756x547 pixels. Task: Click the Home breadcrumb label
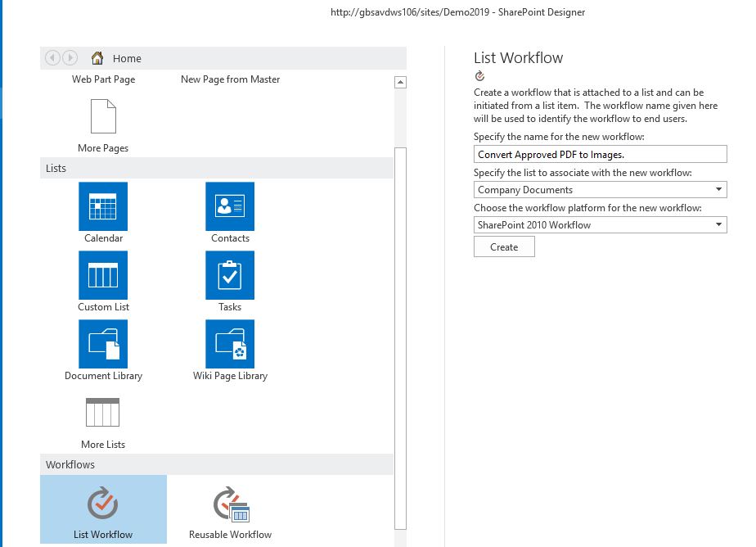click(x=127, y=58)
